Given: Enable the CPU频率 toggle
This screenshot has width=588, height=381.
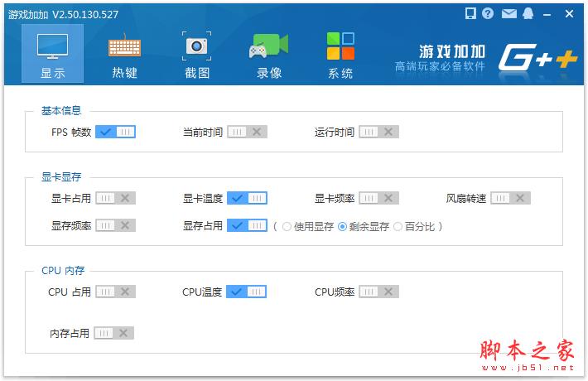Looking at the screenshot, I should pos(378,292).
